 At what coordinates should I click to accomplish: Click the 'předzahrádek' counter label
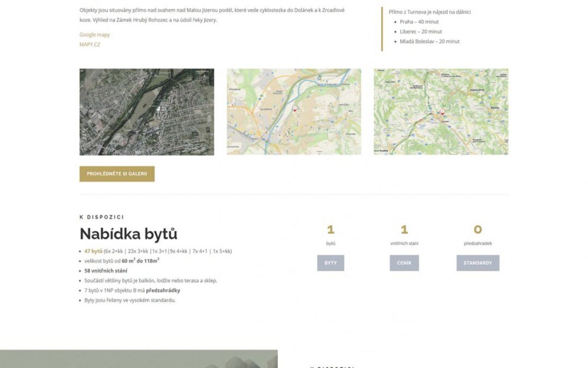coord(478,243)
